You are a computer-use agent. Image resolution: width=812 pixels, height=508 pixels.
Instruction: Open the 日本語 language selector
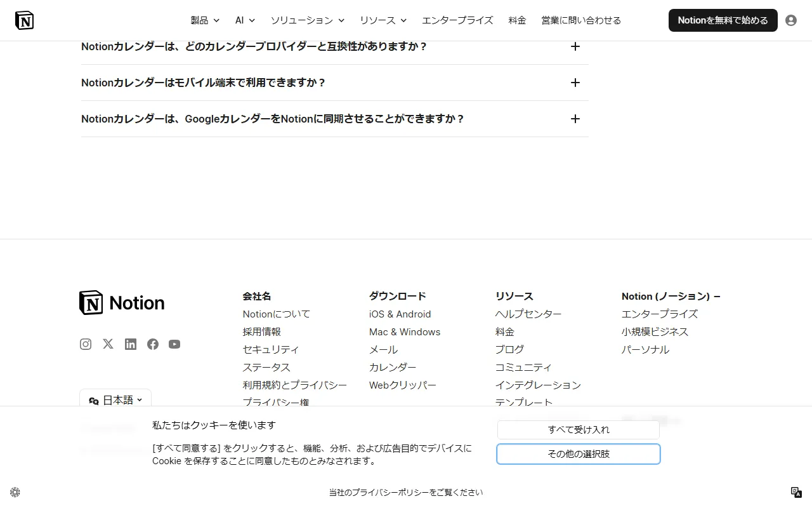click(115, 399)
